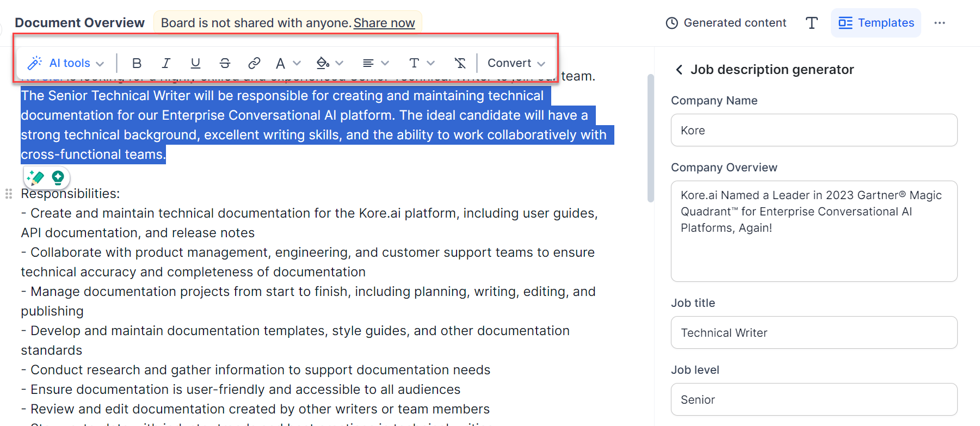Click the Share now link
The width and height of the screenshot is (980, 426).
384,23
